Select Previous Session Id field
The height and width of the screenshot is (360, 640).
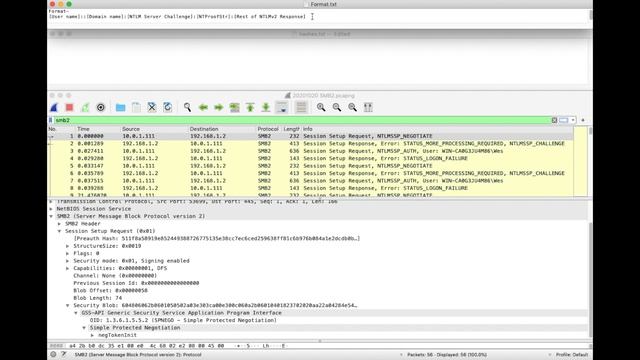point(136,283)
